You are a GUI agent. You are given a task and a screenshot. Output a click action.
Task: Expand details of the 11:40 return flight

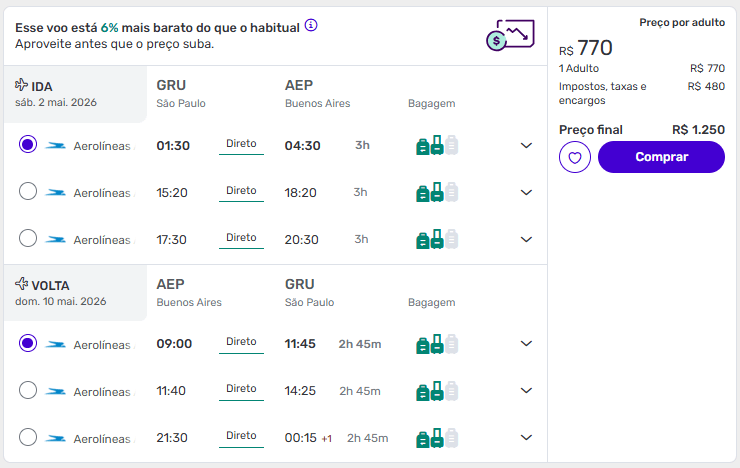527,391
